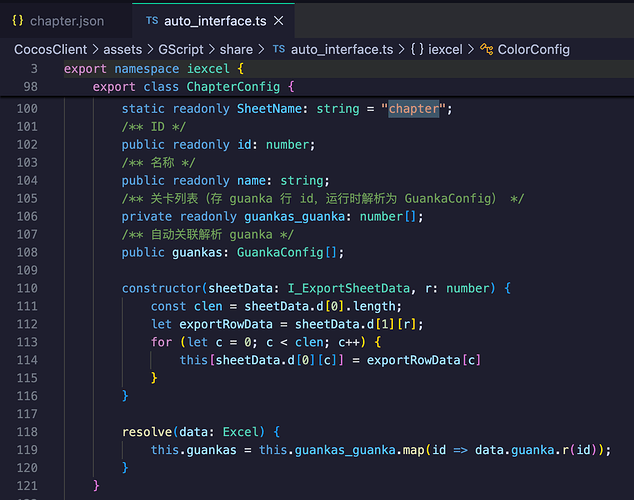This screenshot has width=634, height=500.
Task: Click closing brace on line 121
Action: point(96,485)
